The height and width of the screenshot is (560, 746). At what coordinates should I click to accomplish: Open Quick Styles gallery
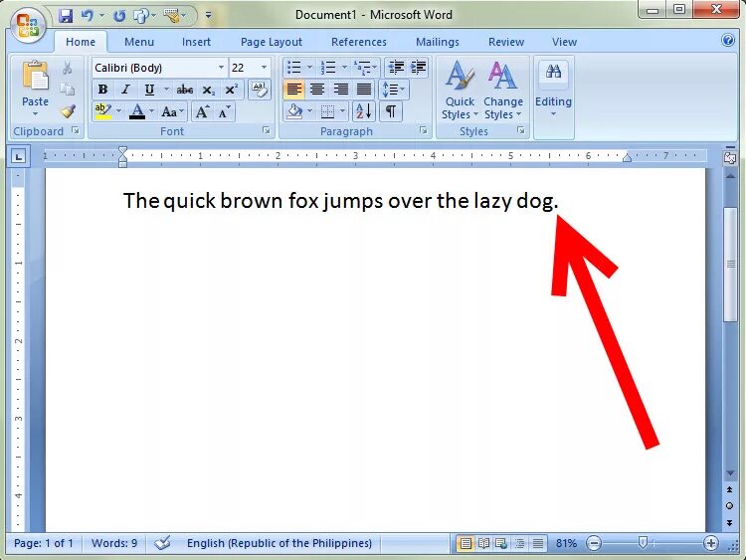460,91
